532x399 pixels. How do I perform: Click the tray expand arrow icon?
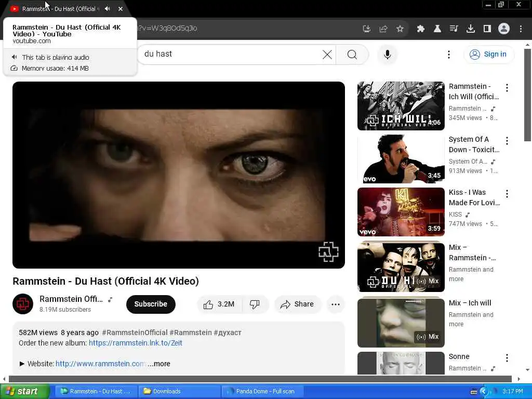click(484, 392)
